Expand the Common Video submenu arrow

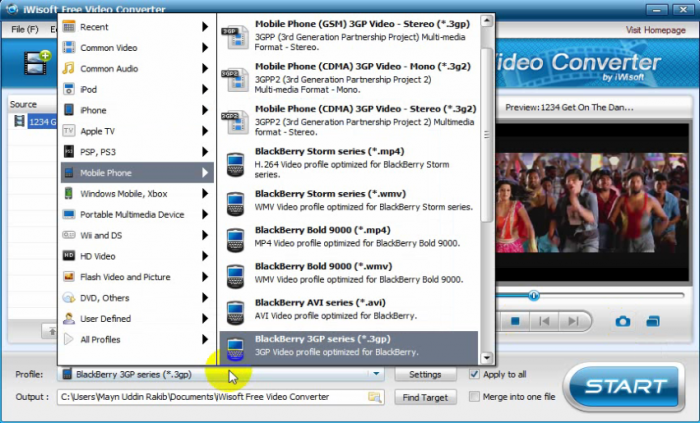pos(205,47)
